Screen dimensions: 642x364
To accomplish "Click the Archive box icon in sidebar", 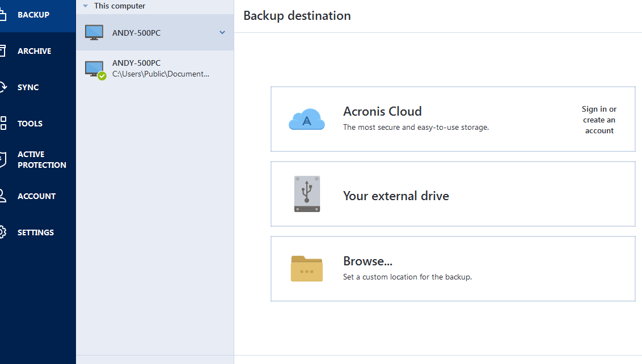I will [x=3, y=51].
